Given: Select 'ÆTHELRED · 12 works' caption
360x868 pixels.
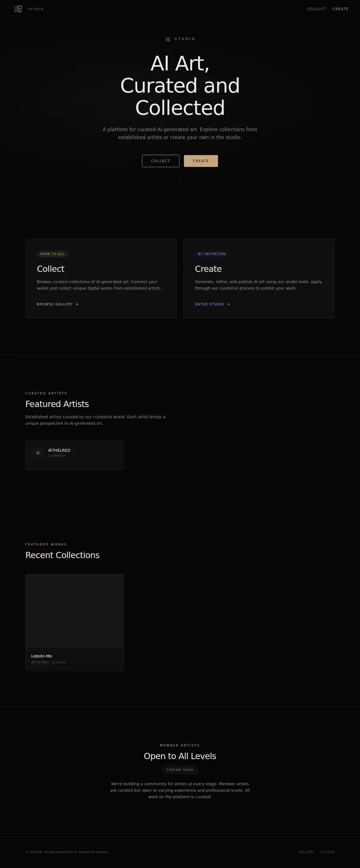Looking at the screenshot, I should tap(49, 662).
